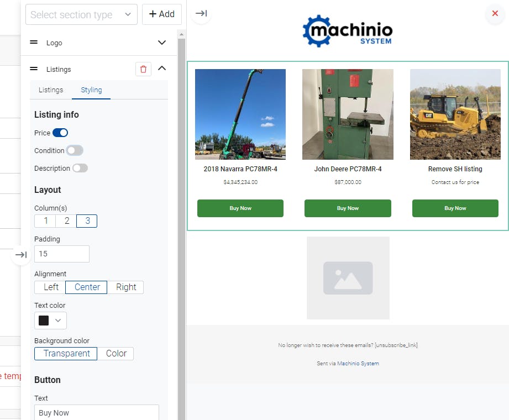This screenshot has width=509, height=420.
Task: Click the drag handle beside Logo
Action: [33, 43]
